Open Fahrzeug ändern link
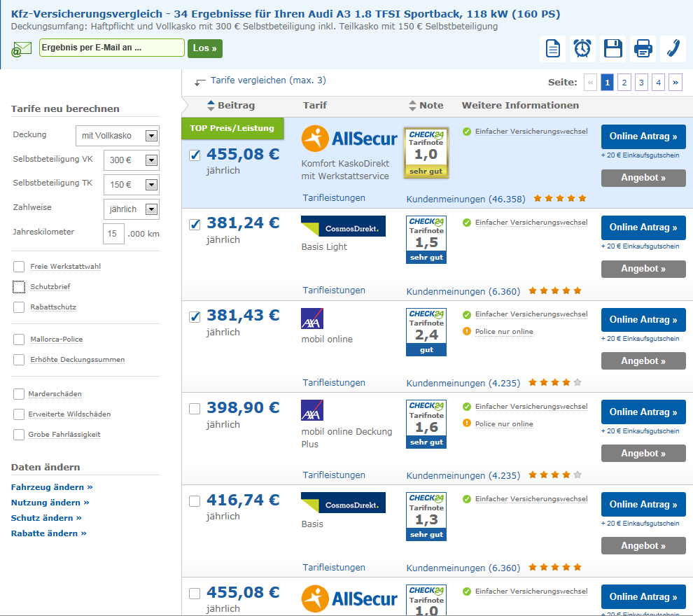 click(x=52, y=487)
